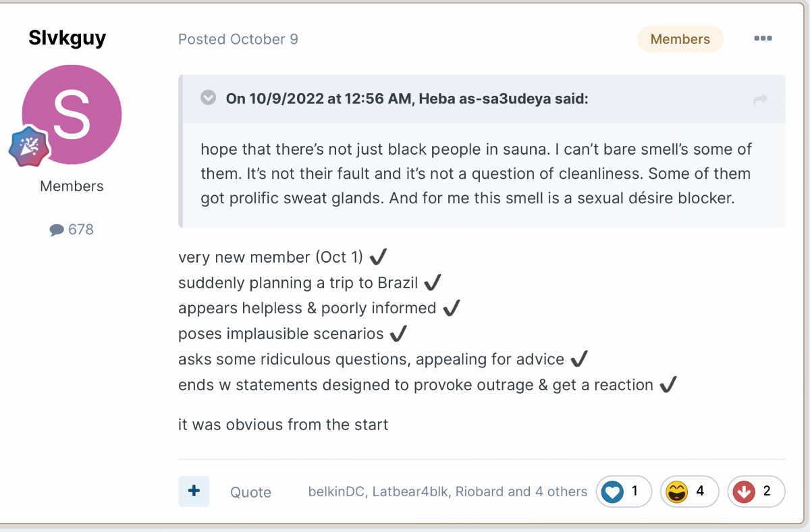Click the pink S avatar
Image resolution: width=810 pixels, height=532 pixels.
[72, 114]
